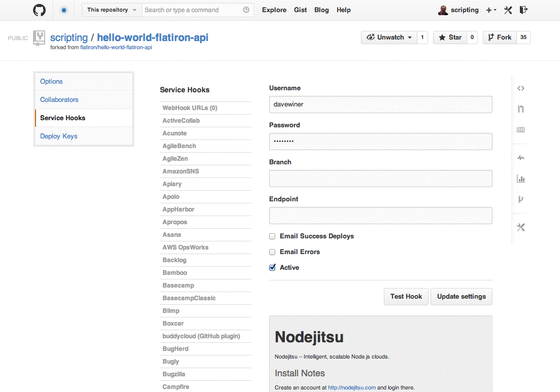Select AgileZen service hook
The width and height of the screenshot is (560, 392).
coord(206,159)
